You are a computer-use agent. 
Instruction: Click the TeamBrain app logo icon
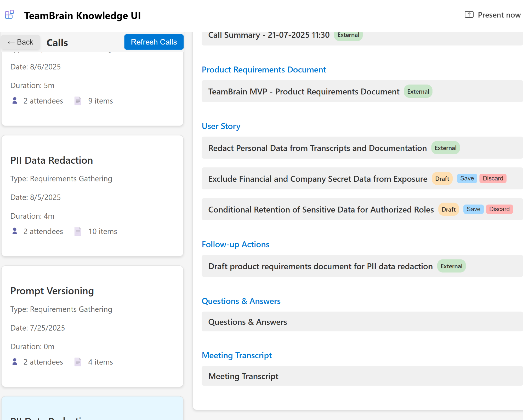[9, 15]
